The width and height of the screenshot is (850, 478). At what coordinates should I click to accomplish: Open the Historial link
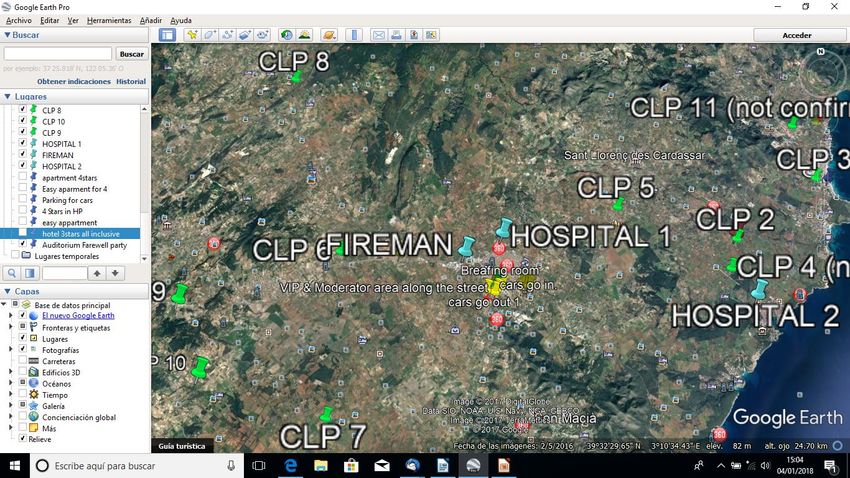click(x=131, y=81)
